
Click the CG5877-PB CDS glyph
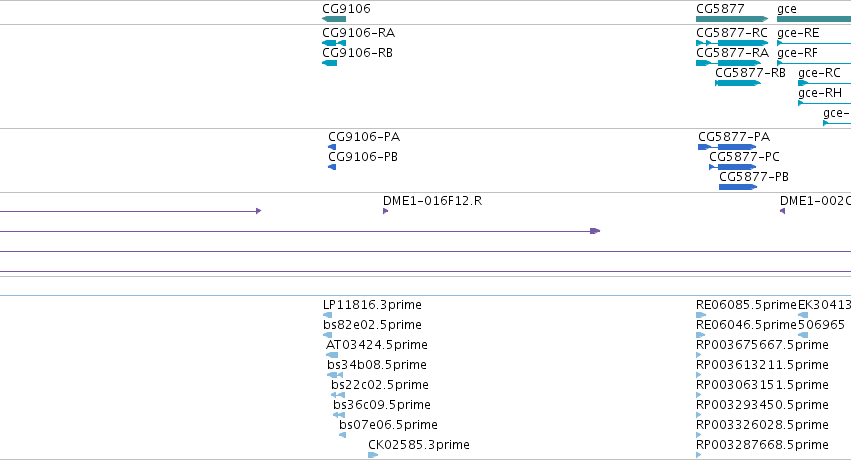tap(738, 187)
